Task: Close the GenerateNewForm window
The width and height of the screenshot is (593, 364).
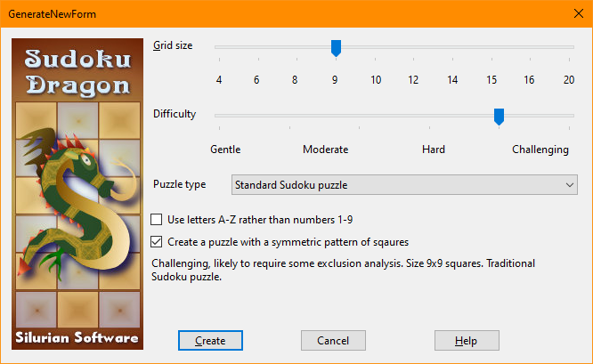Action: point(578,13)
